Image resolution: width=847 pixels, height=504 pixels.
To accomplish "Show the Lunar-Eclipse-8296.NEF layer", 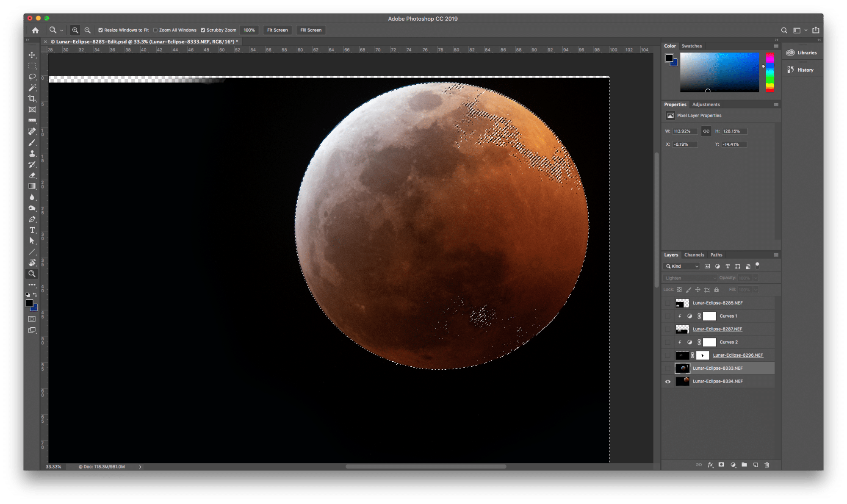I will [x=668, y=355].
